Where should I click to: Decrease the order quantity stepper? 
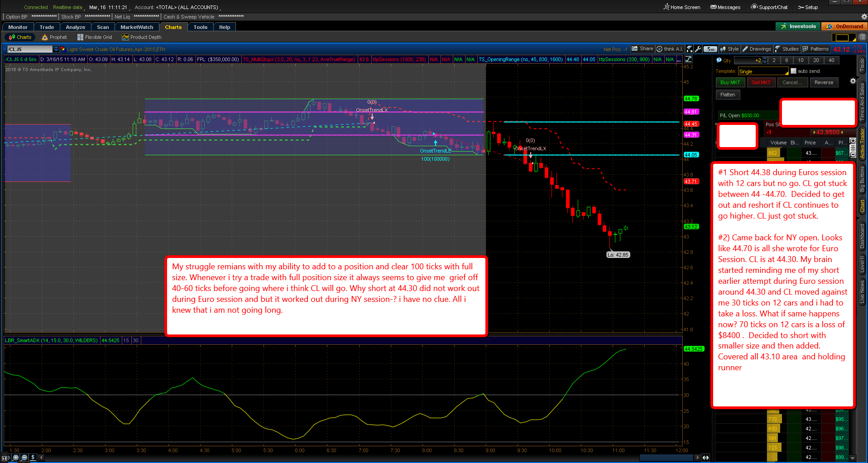click(765, 62)
